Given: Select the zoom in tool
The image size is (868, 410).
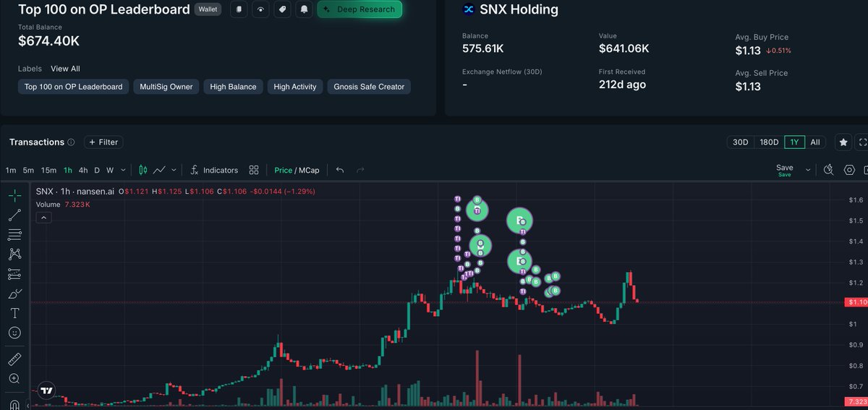Looking at the screenshot, I should (x=14, y=378).
